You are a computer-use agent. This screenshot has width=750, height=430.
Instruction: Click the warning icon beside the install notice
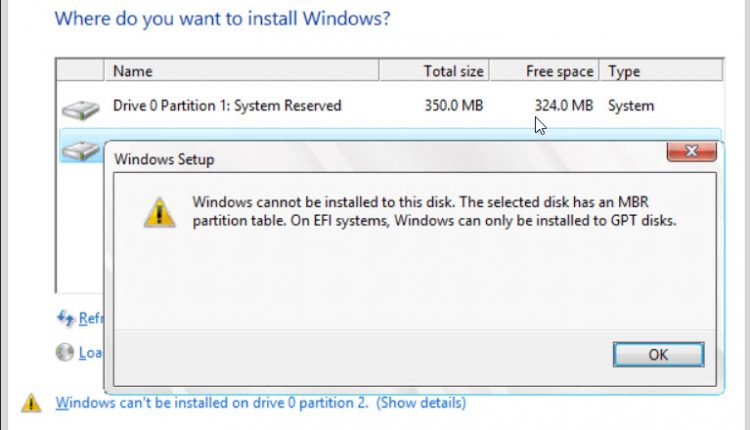pyautogui.click(x=31, y=403)
